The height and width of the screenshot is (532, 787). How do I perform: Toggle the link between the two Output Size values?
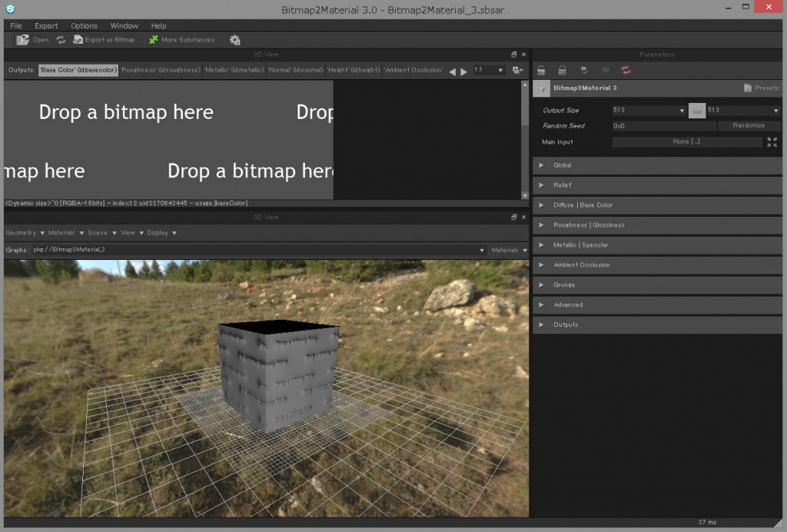point(696,111)
